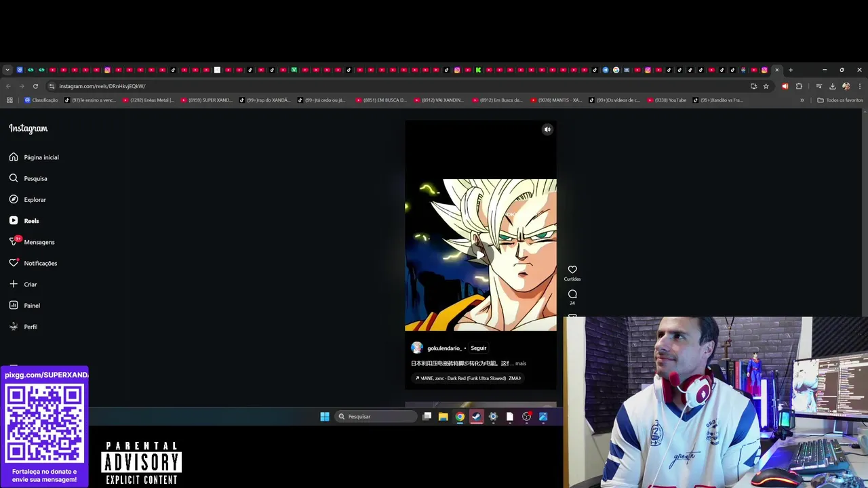Open site information icon in address bar
Viewport: 868px width, 488px height.
52,86
